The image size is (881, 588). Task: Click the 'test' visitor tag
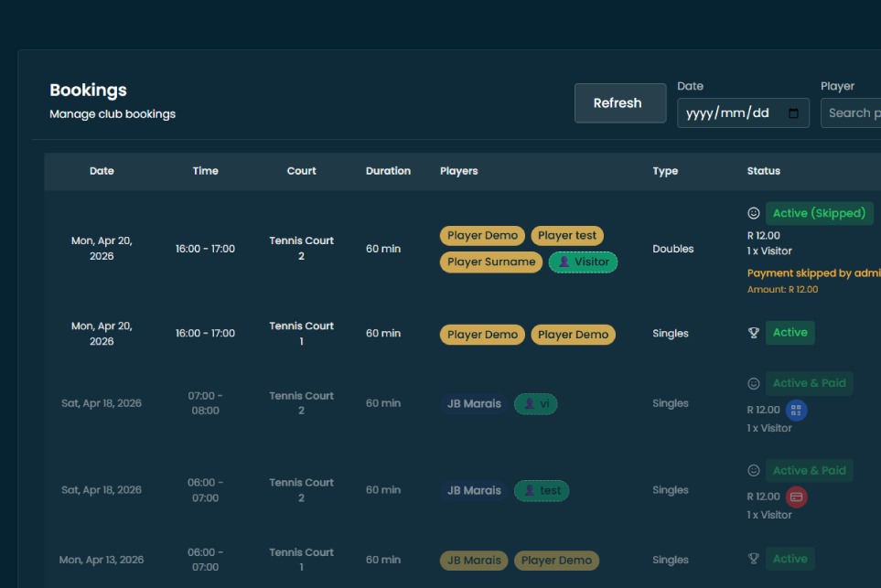[x=542, y=490]
